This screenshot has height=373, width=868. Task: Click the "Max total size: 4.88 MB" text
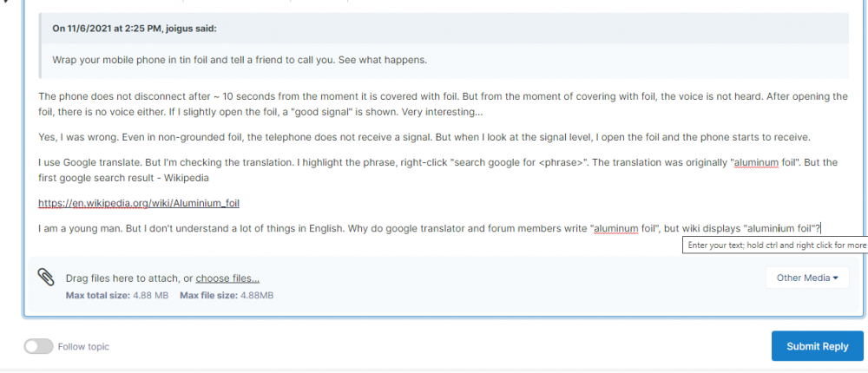(116, 296)
